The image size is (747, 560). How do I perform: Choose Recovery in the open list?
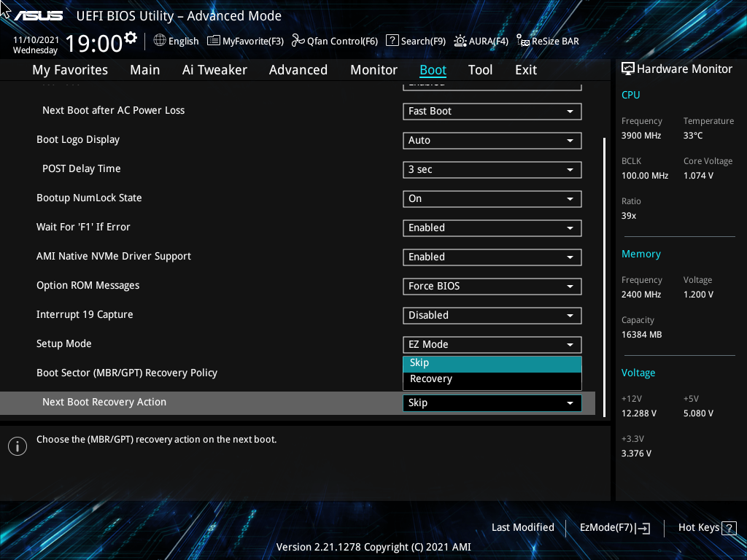[x=492, y=379]
